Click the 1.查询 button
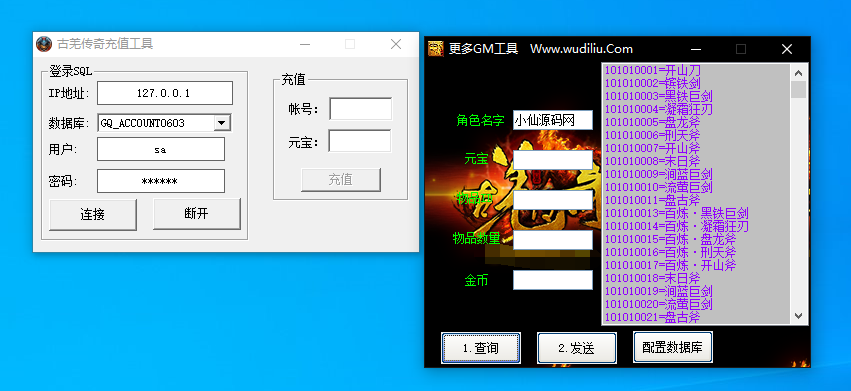The width and height of the screenshot is (851, 391). [x=481, y=348]
